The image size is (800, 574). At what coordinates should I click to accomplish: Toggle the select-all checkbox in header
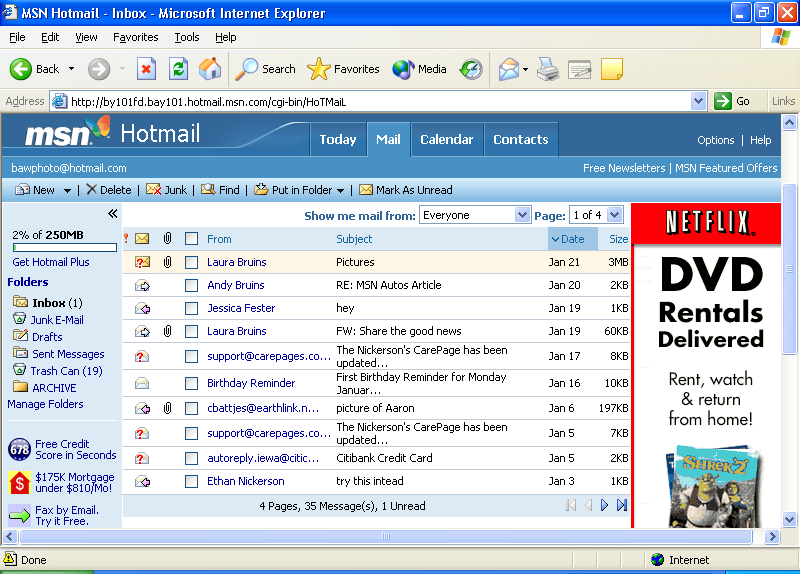[x=191, y=239]
